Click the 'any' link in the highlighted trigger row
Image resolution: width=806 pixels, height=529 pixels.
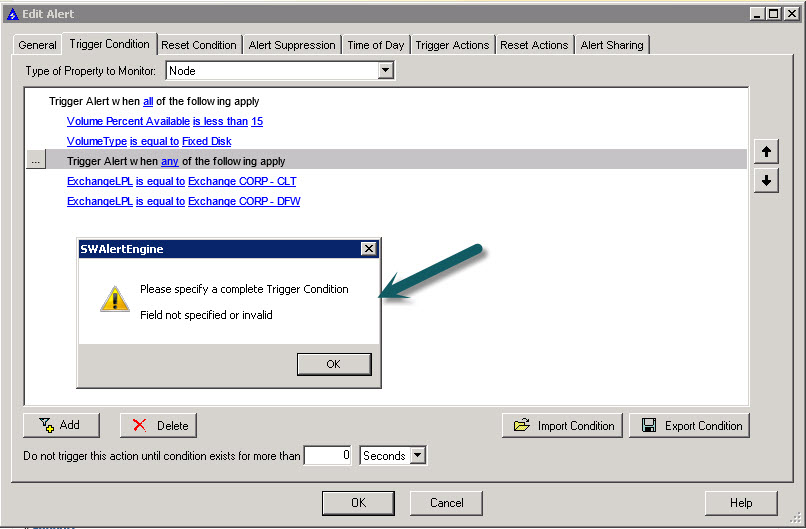170,161
